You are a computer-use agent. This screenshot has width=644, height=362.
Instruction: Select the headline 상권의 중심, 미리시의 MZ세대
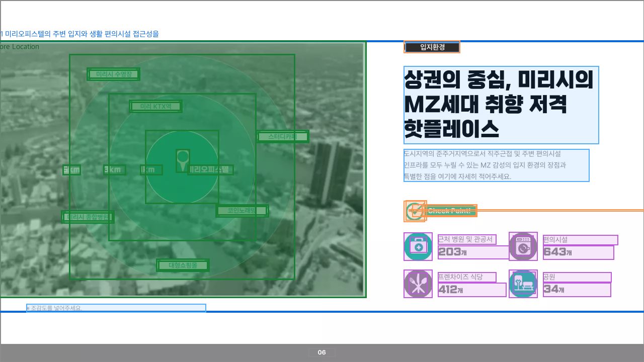click(x=501, y=105)
